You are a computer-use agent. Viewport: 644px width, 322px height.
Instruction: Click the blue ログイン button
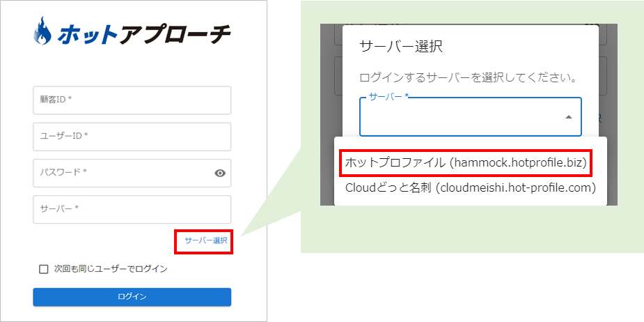[x=132, y=297]
